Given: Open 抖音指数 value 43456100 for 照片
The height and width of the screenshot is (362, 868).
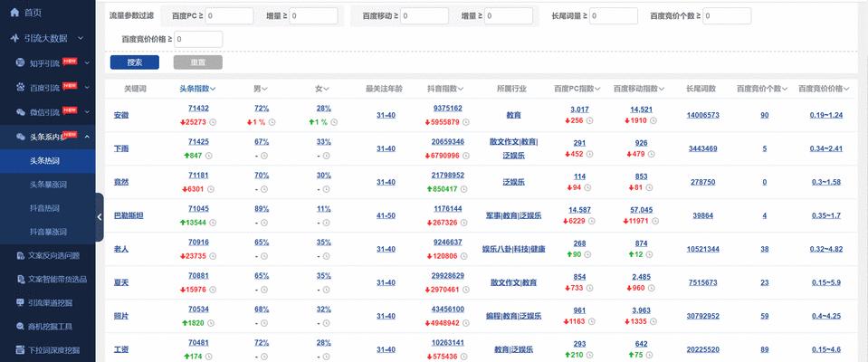Looking at the screenshot, I should (x=448, y=309).
